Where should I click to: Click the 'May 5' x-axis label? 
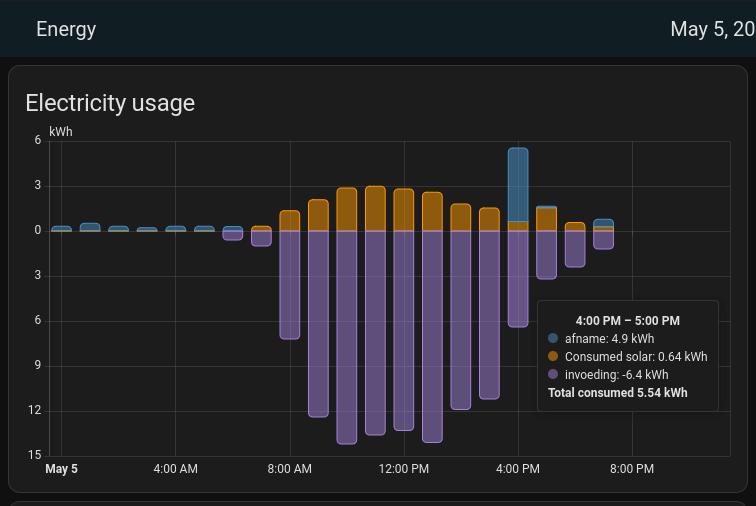pyautogui.click(x=61, y=469)
